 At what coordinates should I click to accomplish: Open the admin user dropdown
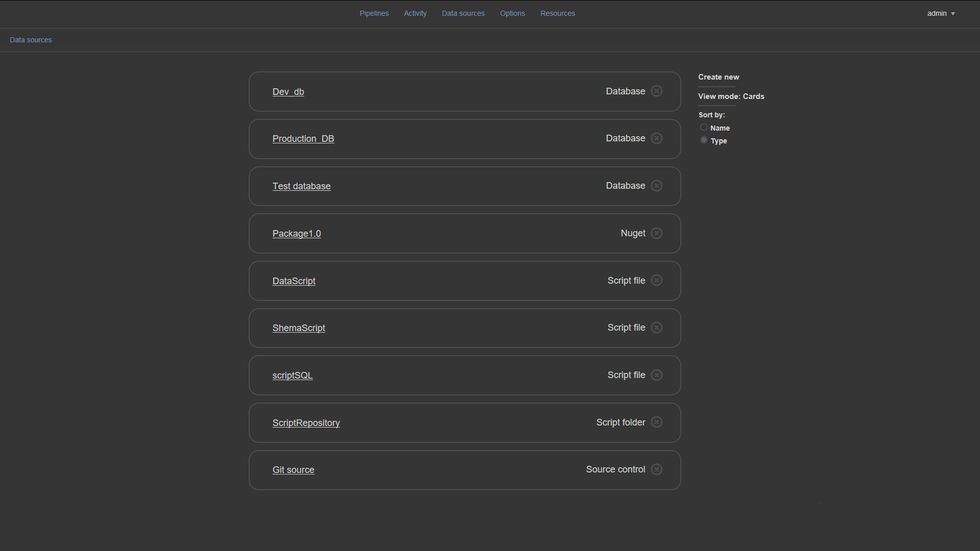[941, 13]
